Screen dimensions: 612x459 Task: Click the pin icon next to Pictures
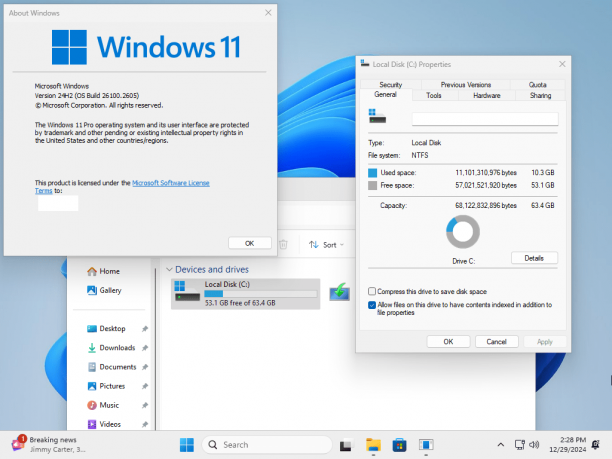point(145,386)
